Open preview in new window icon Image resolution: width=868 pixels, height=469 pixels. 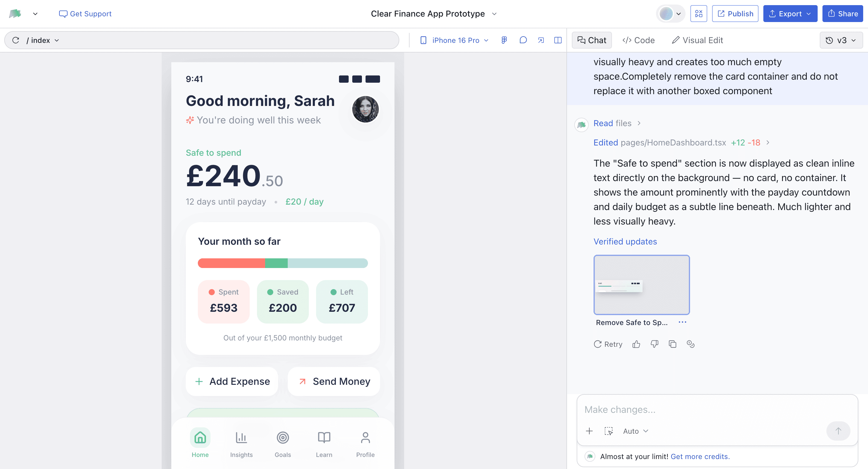tap(541, 40)
